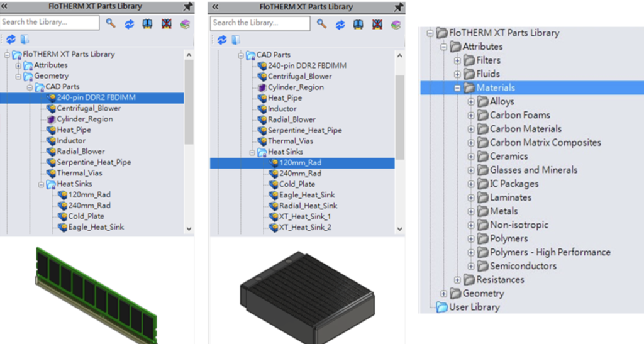Expand Attributes folder in left panel tree
Image resolution: width=644 pixels, height=344 pixels.
(18, 65)
